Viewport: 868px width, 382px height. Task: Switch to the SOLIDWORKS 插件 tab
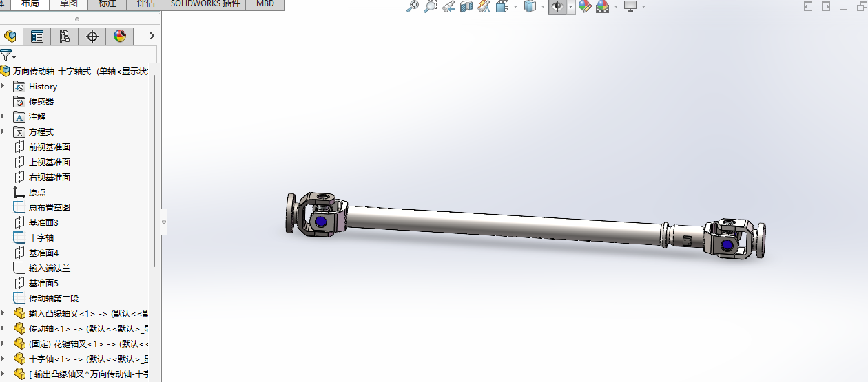[206, 3]
